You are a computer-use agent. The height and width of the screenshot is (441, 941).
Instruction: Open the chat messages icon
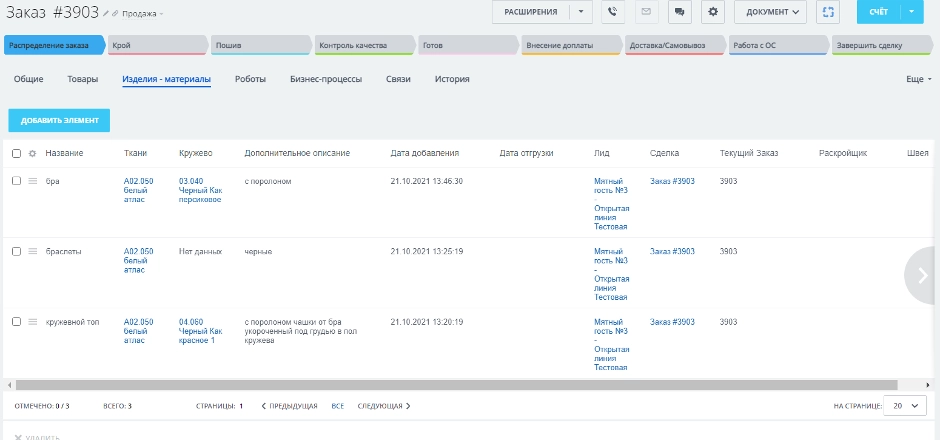[x=679, y=12]
